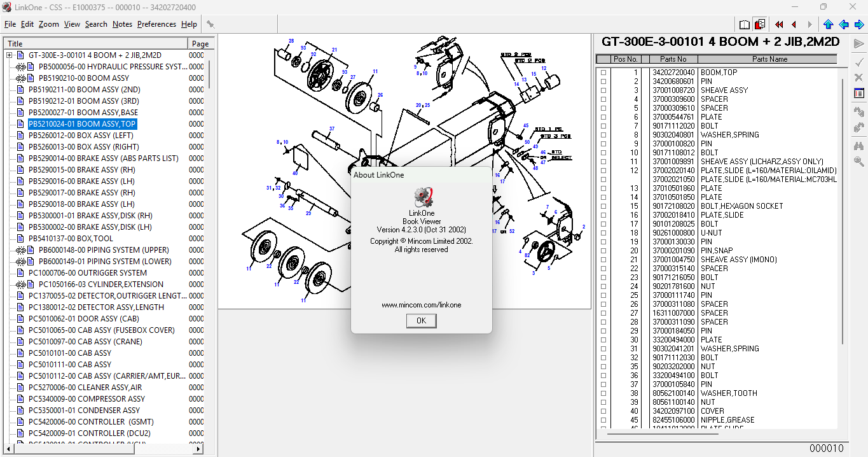
Task: Click the X delete icon in right sidebar
Action: (859, 77)
